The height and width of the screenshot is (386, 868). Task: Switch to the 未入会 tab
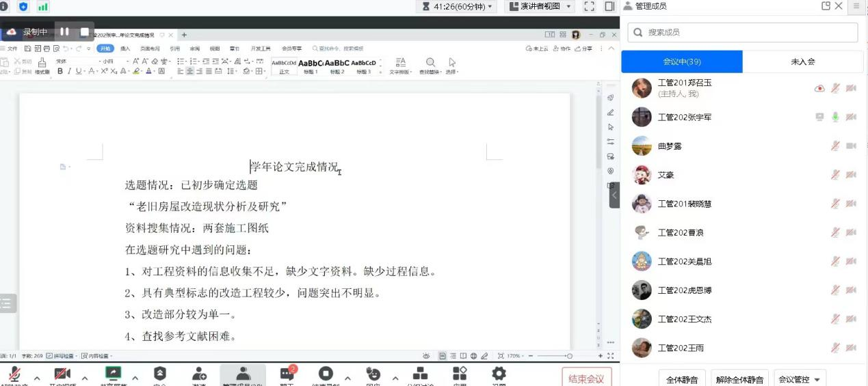pyautogui.click(x=802, y=61)
